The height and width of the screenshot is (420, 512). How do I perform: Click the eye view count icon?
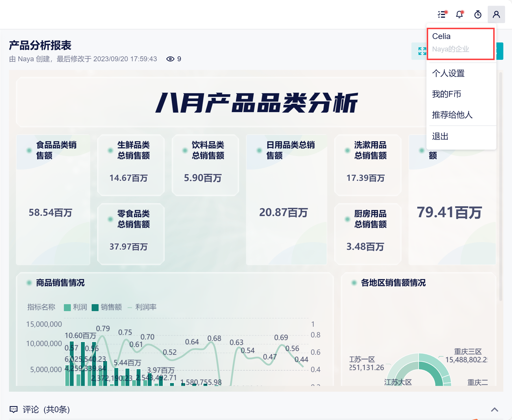170,59
